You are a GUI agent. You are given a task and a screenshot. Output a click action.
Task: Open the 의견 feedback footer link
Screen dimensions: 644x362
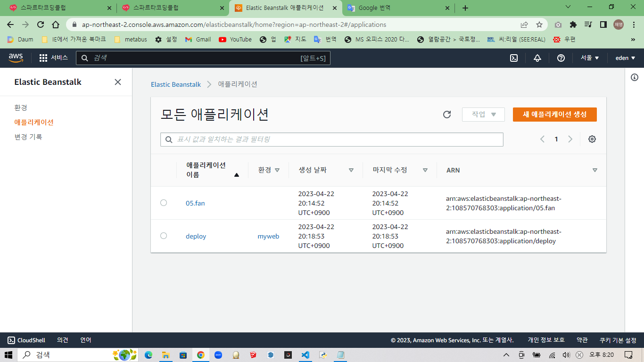63,340
